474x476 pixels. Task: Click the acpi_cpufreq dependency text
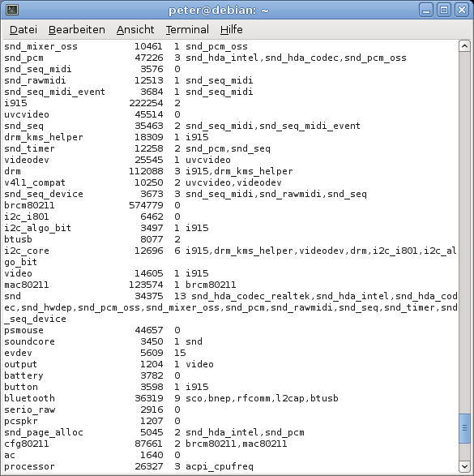tap(220, 466)
